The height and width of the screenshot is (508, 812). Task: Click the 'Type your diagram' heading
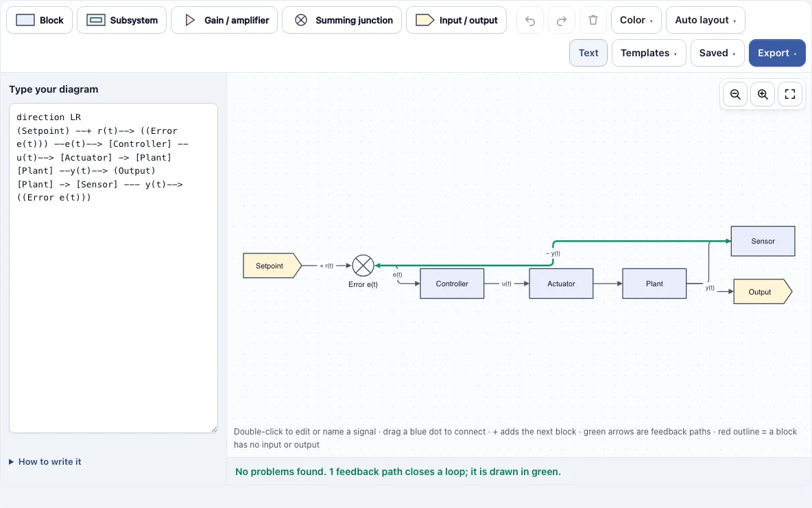pos(53,89)
